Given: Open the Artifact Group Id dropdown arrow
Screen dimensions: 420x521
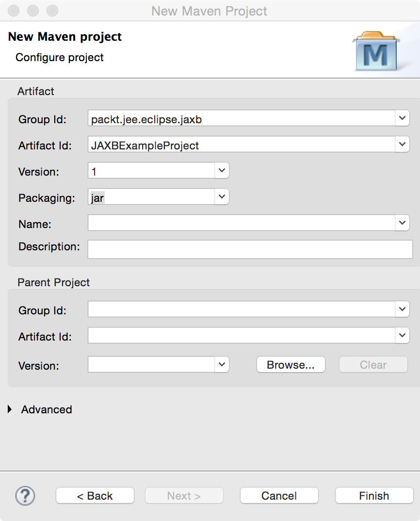Looking at the screenshot, I should pos(403,118).
